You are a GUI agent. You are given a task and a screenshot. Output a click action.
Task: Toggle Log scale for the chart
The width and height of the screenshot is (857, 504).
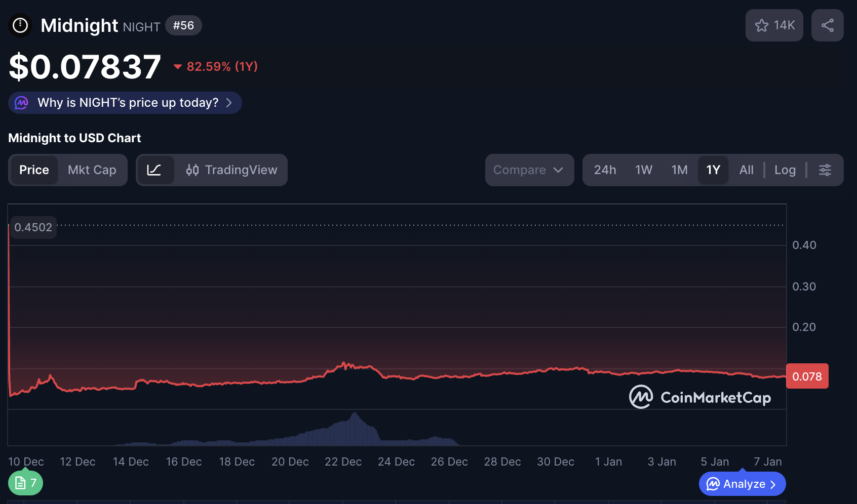point(785,170)
